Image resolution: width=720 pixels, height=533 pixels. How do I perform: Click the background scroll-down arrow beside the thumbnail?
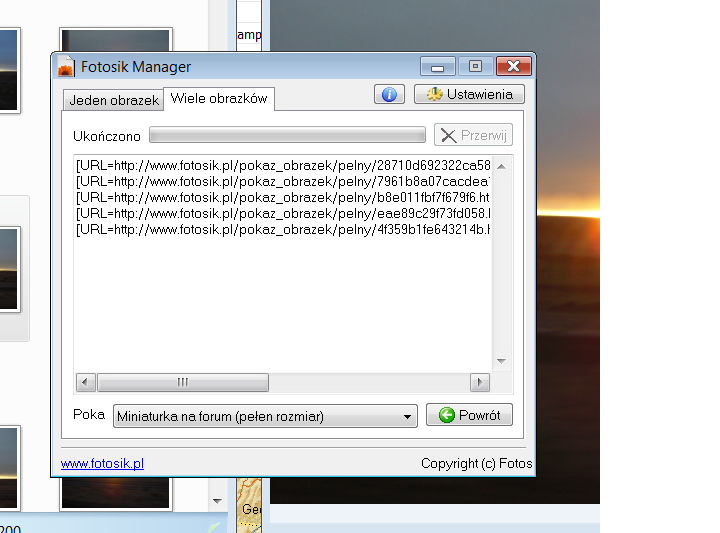coord(217,501)
